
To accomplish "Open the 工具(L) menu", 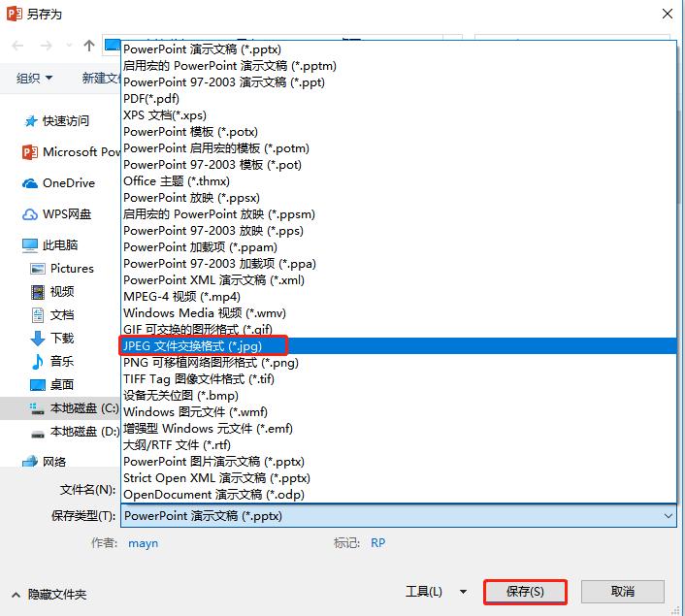I will click(x=424, y=592).
